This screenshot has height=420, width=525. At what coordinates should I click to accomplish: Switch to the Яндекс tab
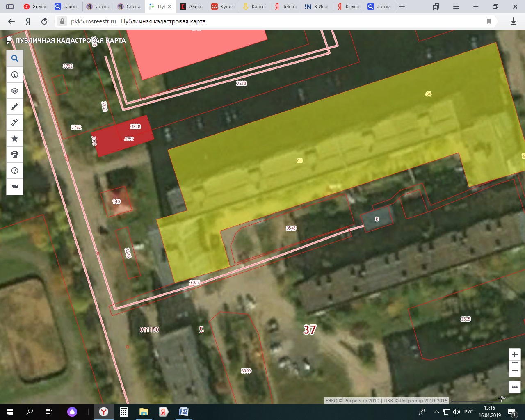point(35,7)
